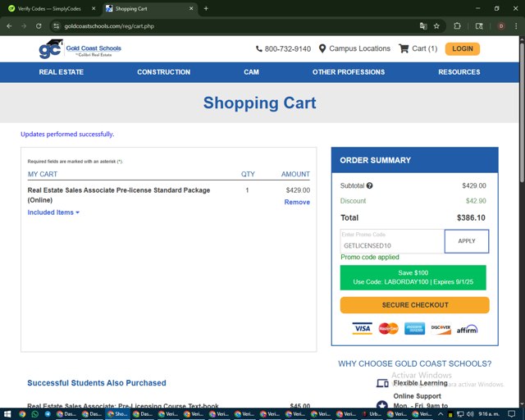The image size is (525, 420).
Task: Switch to the Urb... taskbar window
Action: click(x=372, y=414)
